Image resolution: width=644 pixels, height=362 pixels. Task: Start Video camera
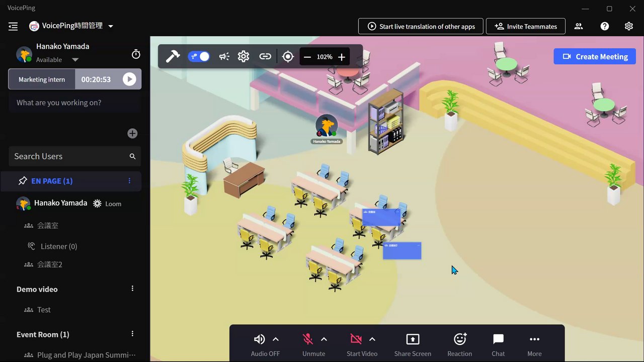tap(356, 339)
